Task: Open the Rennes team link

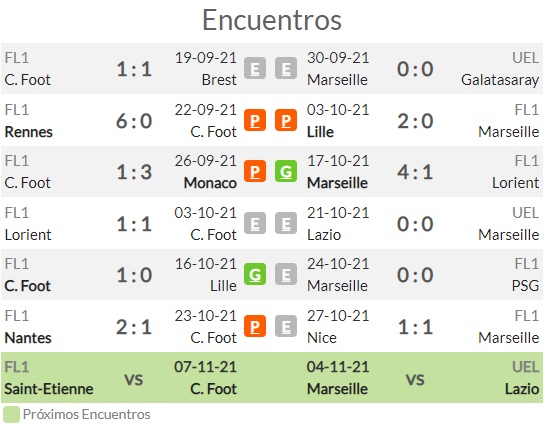Action: 28,132
